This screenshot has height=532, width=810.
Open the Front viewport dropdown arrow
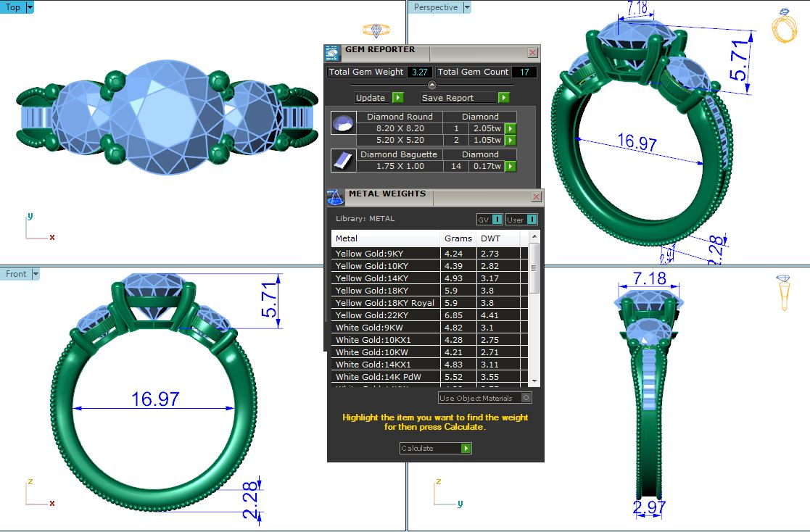click(36, 274)
